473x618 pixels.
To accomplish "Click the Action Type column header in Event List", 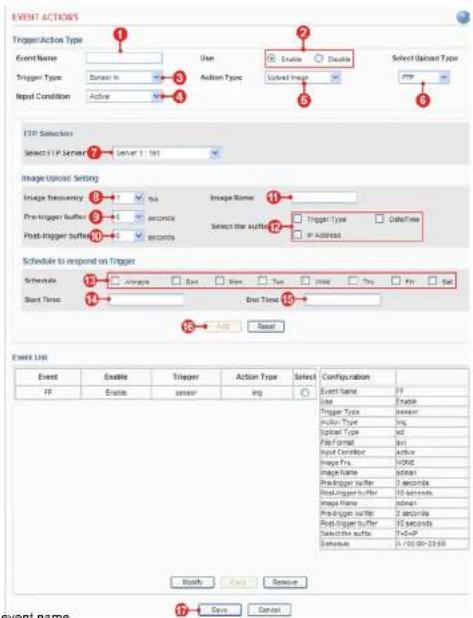I will tap(257, 377).
